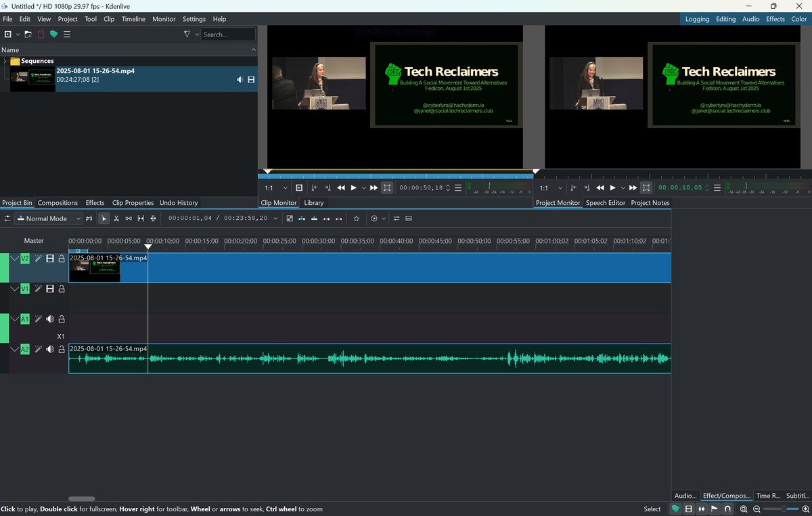Screen dimensions: 812x516
Task: Click the Create Folder icon in Project Bin
Action: pyautogui.click(x=28, y=34)
